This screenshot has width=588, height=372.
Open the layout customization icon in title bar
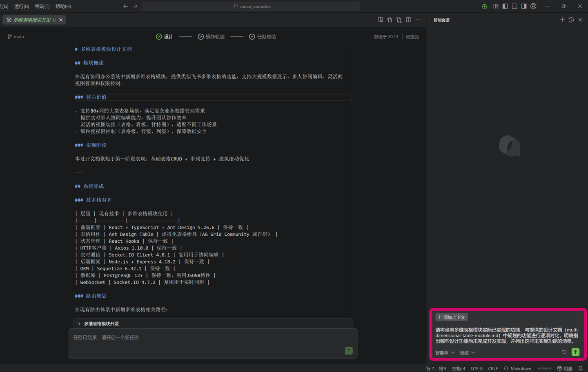point(496,6)
